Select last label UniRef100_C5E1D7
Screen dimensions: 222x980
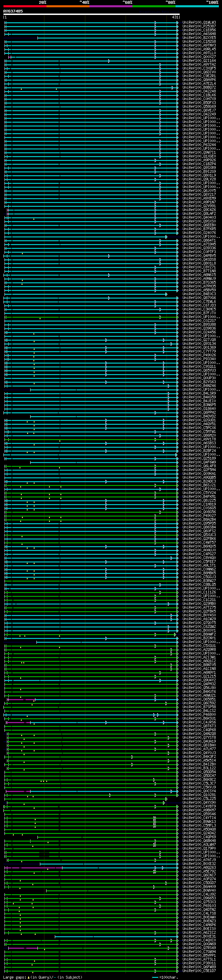tap(199, 971)
